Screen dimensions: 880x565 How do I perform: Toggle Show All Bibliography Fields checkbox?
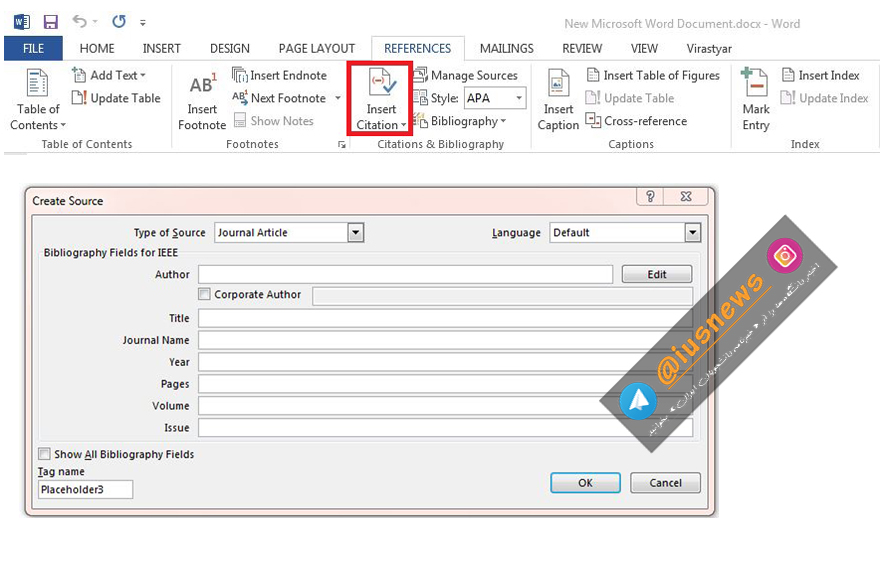45,454
